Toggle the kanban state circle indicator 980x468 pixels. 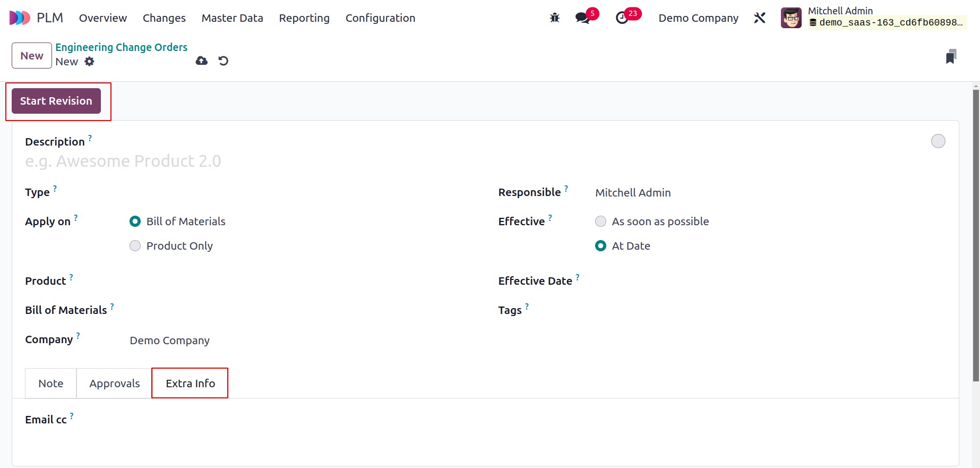tap(938, 141)
